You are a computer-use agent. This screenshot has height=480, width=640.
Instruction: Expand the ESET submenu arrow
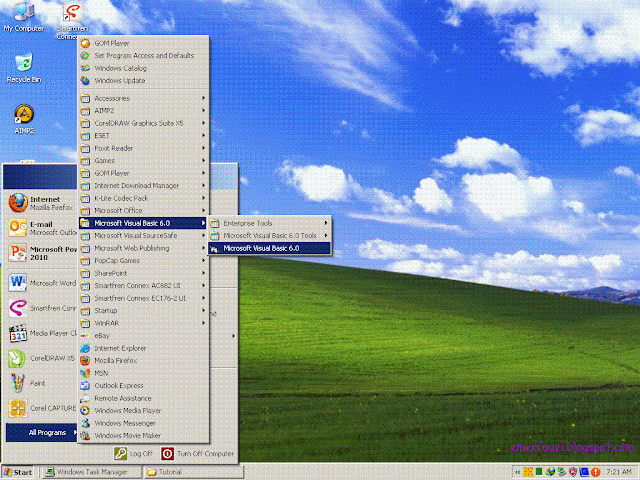(x=203, y=136)
